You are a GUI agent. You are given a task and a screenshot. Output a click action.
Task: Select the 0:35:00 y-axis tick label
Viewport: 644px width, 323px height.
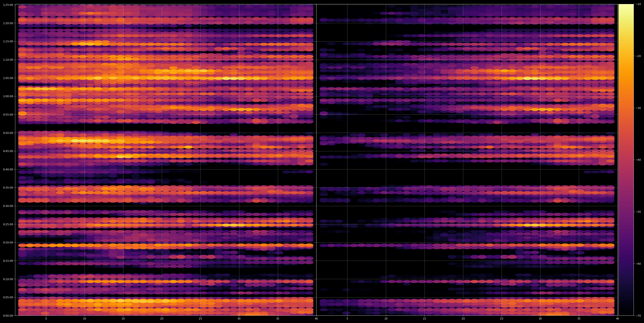pos(8,188)
